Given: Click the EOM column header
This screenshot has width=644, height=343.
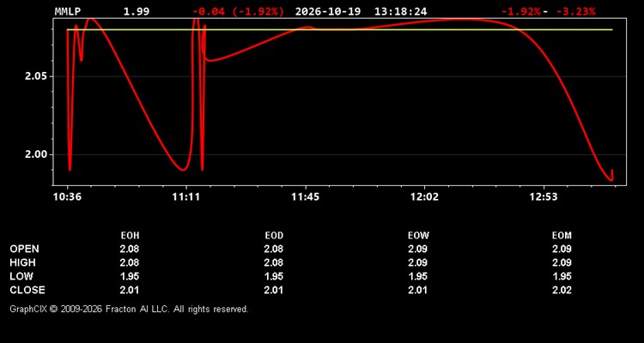Looking at the screenshot, I should tap(562, 236).
